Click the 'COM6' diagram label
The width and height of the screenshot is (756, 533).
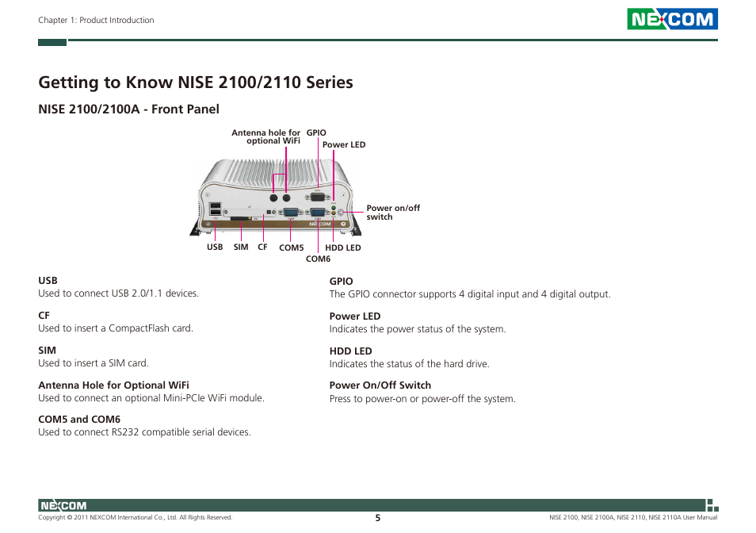(319, 259)
